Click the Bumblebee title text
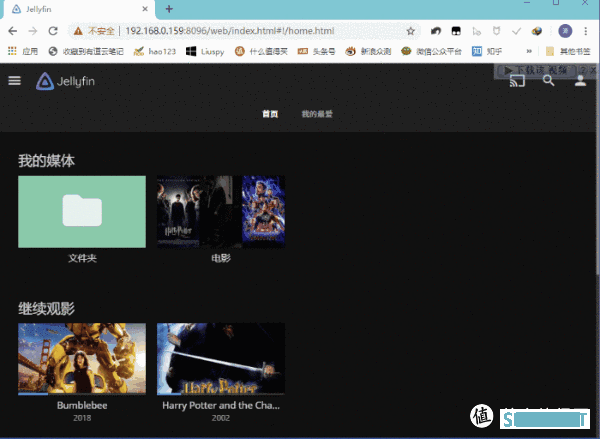This screenshot has width=600, height=439. tap(82, 405)
